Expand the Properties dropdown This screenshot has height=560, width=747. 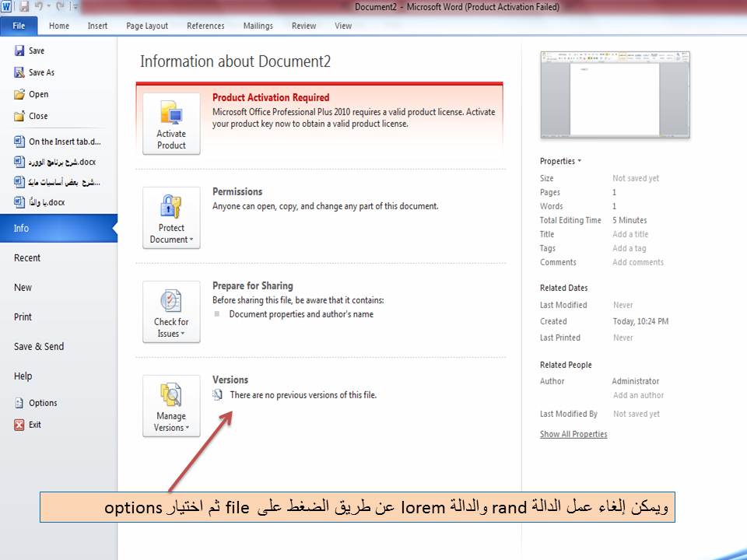tap(560, 161)
